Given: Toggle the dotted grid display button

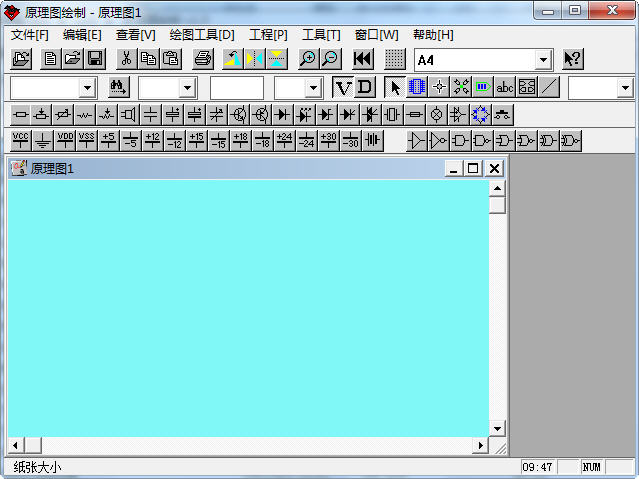Looking at the screenshot, I should [x=394, y=59].
